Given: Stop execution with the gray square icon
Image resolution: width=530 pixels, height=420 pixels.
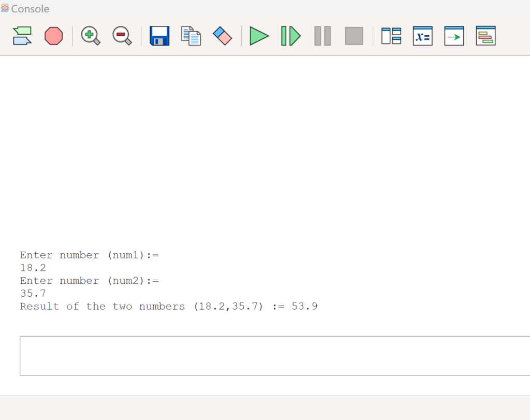Looking at the screenshot, I should pyautogui.click(x=354, y=36).
